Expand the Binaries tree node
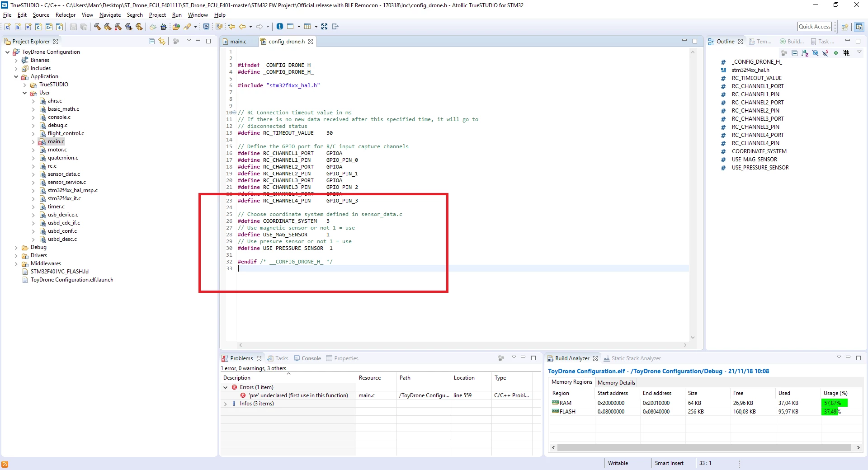The height and width of the screenshot is (470, 868). (16, 60)
